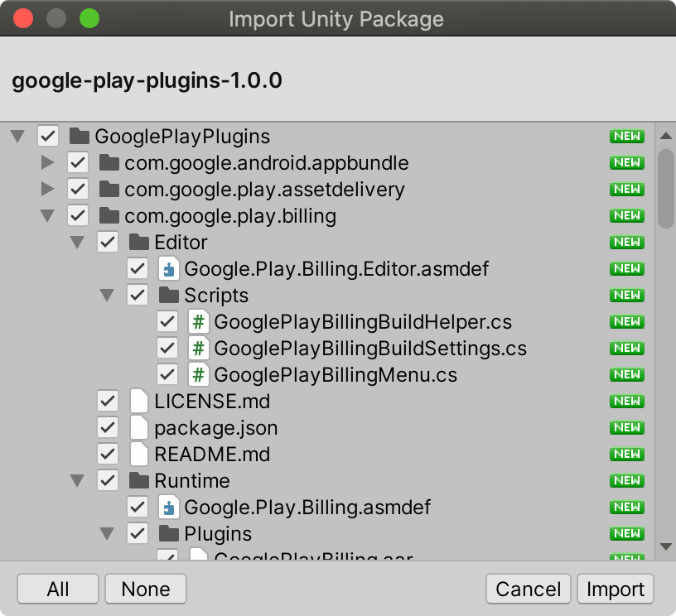Screen dimensions: 676x616
Task: Click the Runtime folder icon
Action: point(138,481)
